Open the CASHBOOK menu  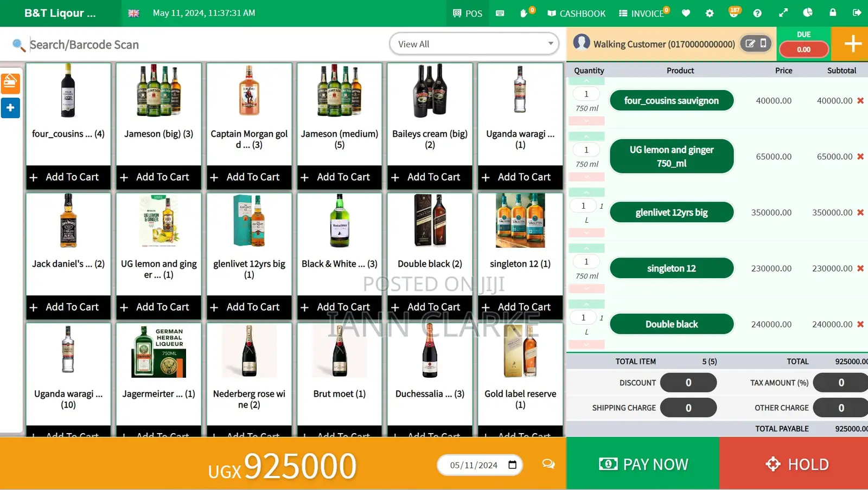coord(576,13)
